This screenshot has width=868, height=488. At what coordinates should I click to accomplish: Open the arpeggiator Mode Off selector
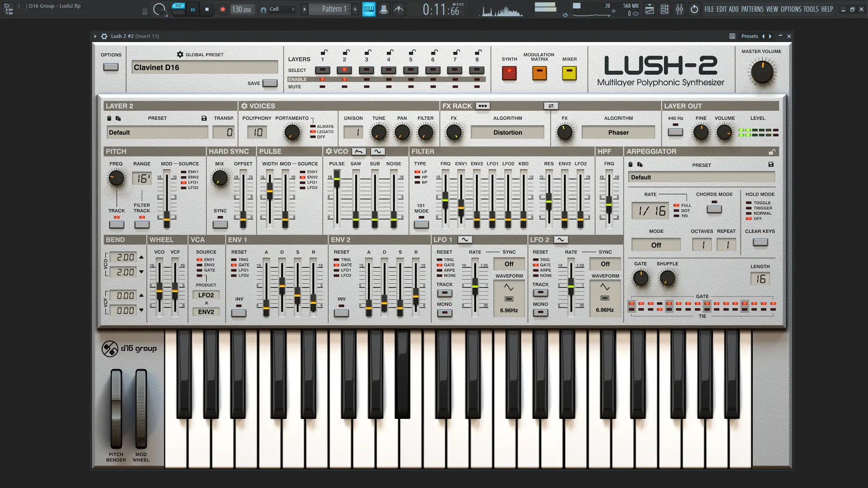click(x=656, y=245)
